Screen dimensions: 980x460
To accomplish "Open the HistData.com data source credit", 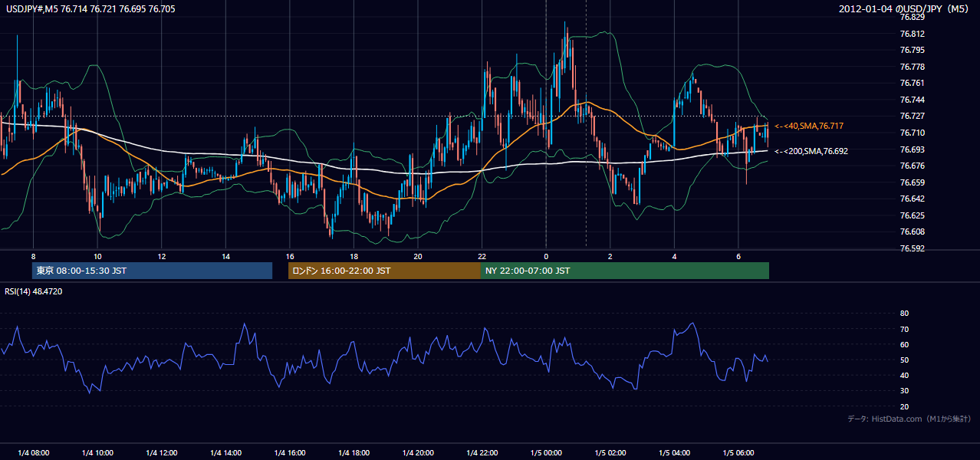I will 909,419.
